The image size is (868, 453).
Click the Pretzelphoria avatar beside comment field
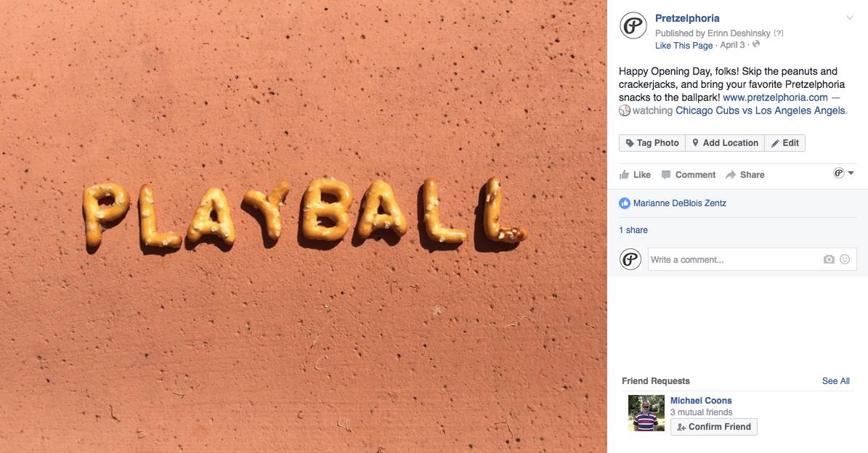tap(630, 259)
